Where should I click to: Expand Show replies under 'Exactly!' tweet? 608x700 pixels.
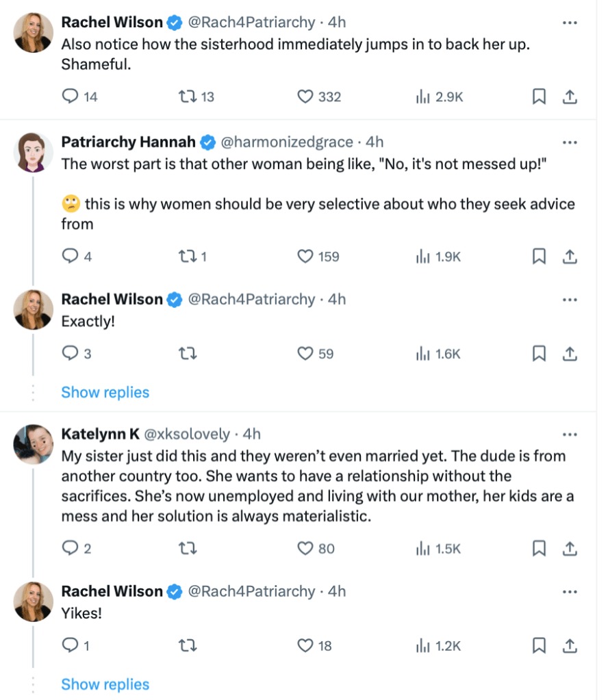click(x=105, y=392)
